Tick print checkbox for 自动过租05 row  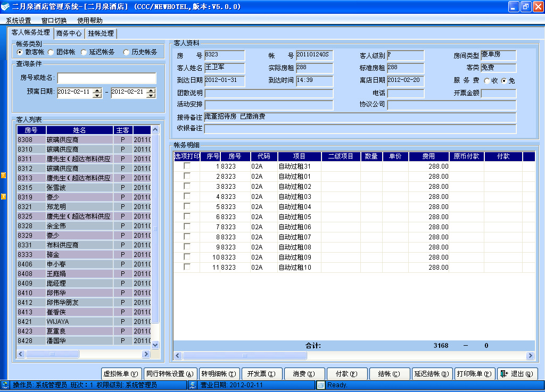[187, 216]
